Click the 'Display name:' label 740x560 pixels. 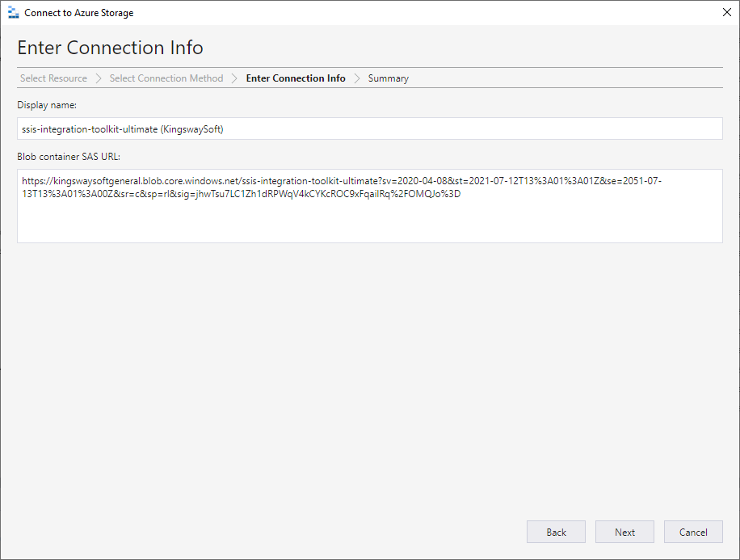[47, 105]
